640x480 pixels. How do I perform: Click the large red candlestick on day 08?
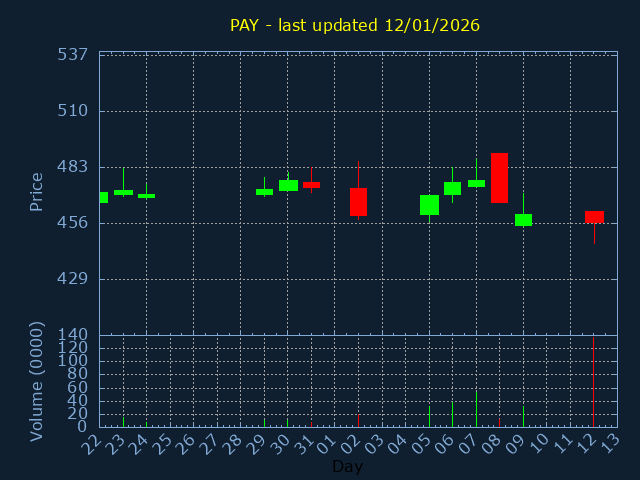pos(499,178)
